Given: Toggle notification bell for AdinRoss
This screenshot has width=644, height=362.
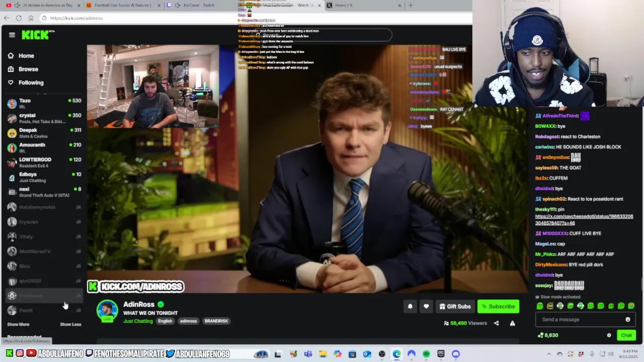Looking at the screenshot, I should coord(410,306).
